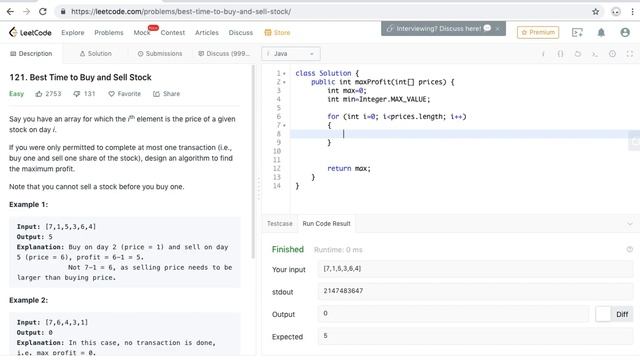This screenshot has width=640, height=360.
Task: Click the help icon in the result panel
Action: (x=630, y=249)
